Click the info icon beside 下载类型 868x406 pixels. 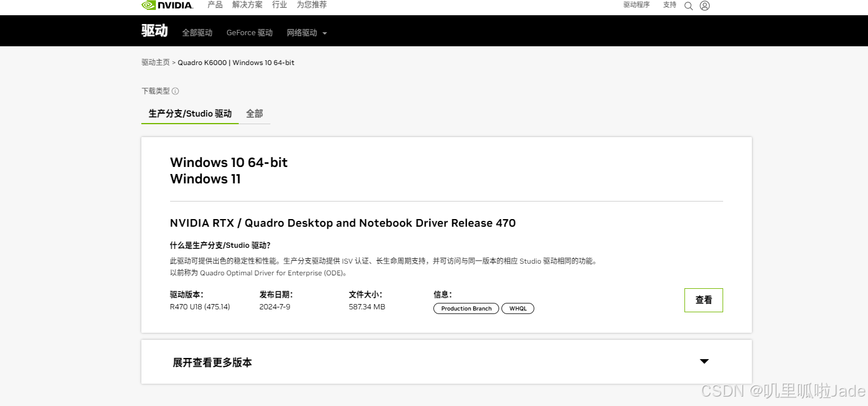pos(175,91)
